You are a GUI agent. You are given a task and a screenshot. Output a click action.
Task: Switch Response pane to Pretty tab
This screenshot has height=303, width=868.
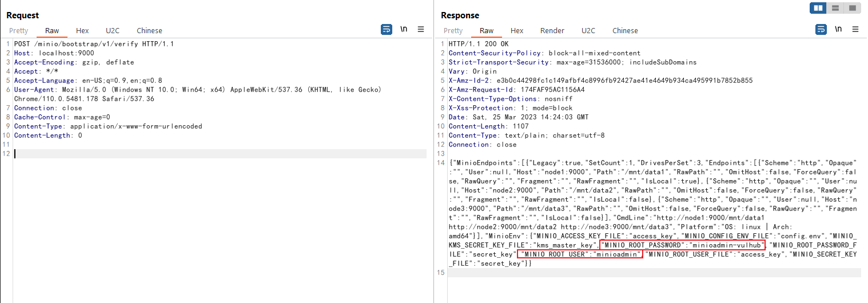click(x=453, y=31)
